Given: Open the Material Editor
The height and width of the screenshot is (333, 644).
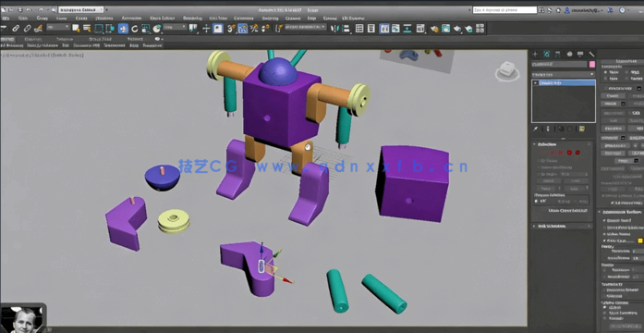Looking at the screenshot, I should (x=420, y=29).
